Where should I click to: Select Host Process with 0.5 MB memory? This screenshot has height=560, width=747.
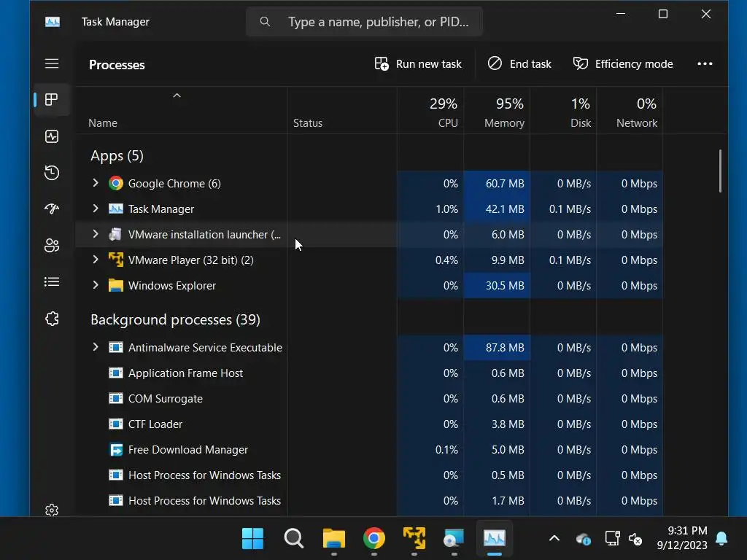click(368, 475)
